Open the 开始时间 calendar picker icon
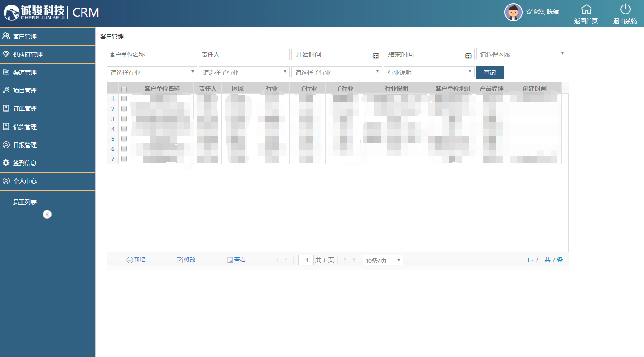 pyautogui.click(x=376, y=55)
